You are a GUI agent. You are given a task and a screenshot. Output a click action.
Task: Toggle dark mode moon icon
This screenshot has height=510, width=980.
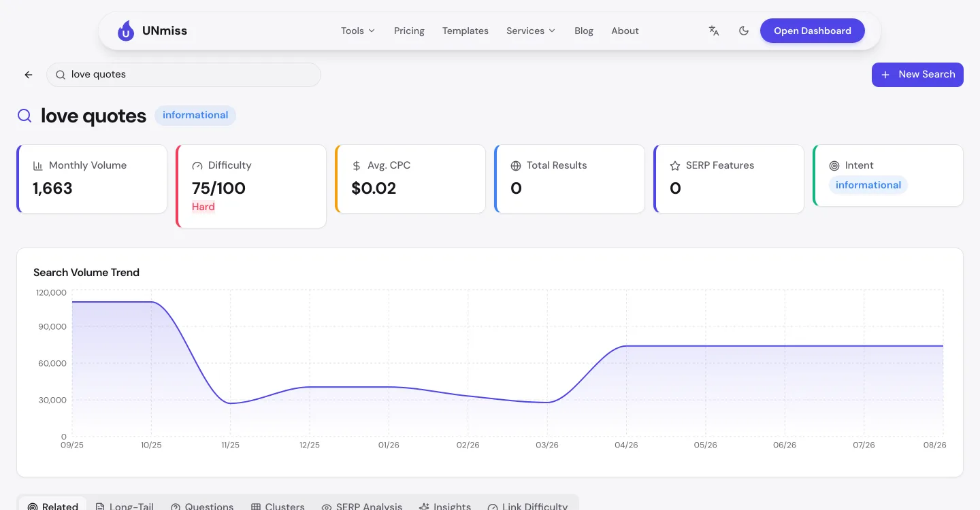click(x=744, y=31)
